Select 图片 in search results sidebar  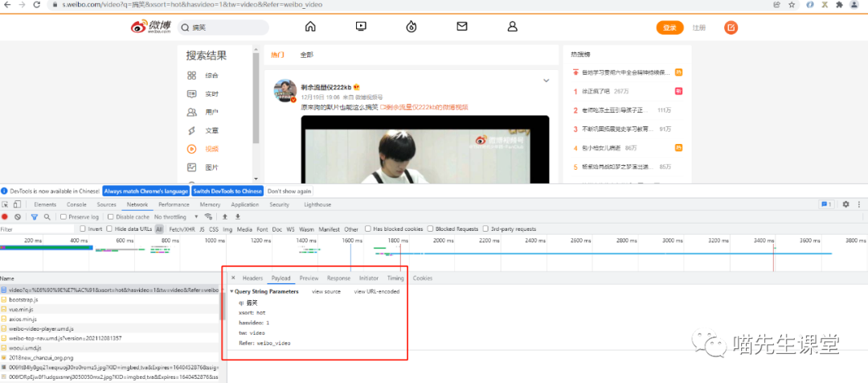click(211, 167)
